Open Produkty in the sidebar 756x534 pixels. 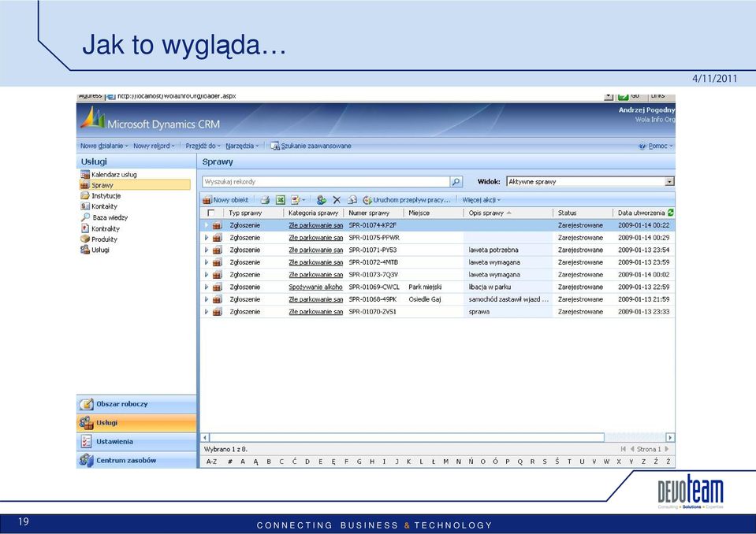(104, 239)
